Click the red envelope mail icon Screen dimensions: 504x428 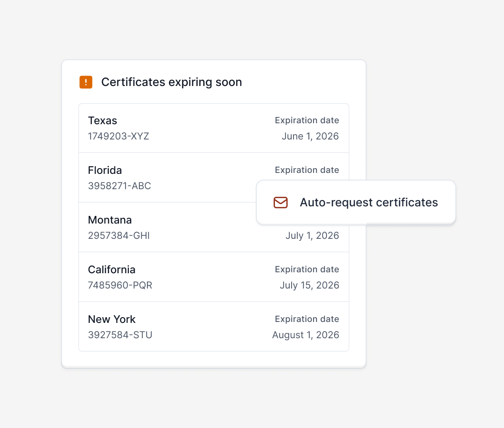click(x=281, y=203)
